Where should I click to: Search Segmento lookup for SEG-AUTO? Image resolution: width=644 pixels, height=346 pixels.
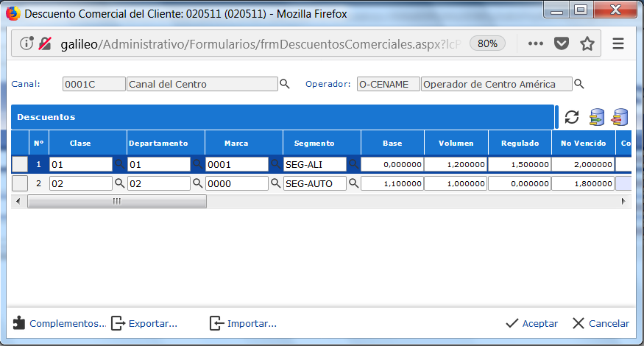(x=353, y=183)
